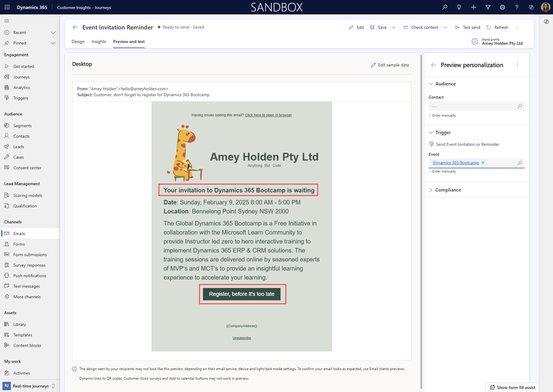This screenshot has height=392, width=553.
Task: Open the lightbulb assistant icon
Action: 459,7
